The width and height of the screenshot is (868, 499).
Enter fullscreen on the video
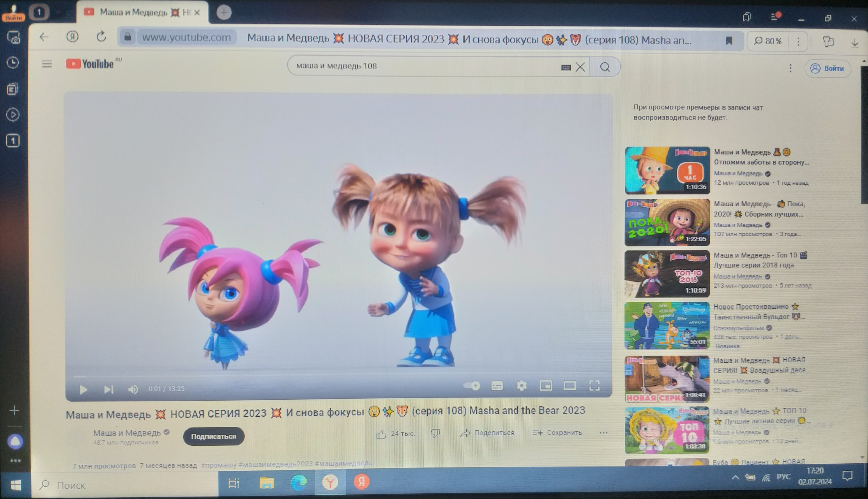coord(594,386)
